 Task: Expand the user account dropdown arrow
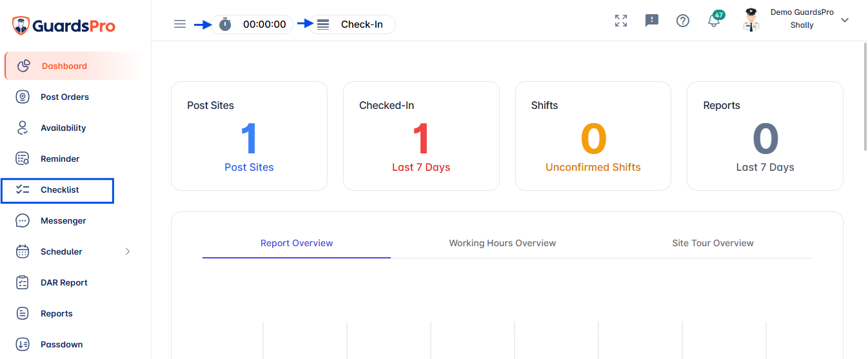click(x=845, y=21)
